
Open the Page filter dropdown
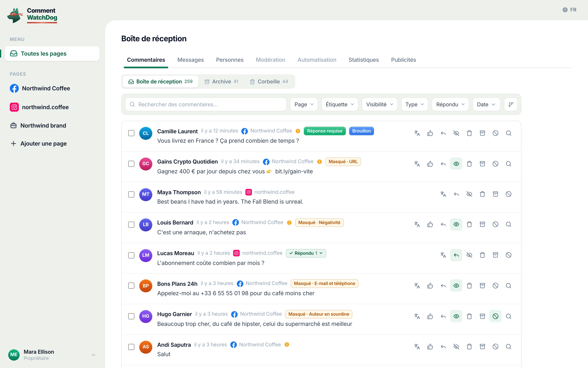click(304, 104)
